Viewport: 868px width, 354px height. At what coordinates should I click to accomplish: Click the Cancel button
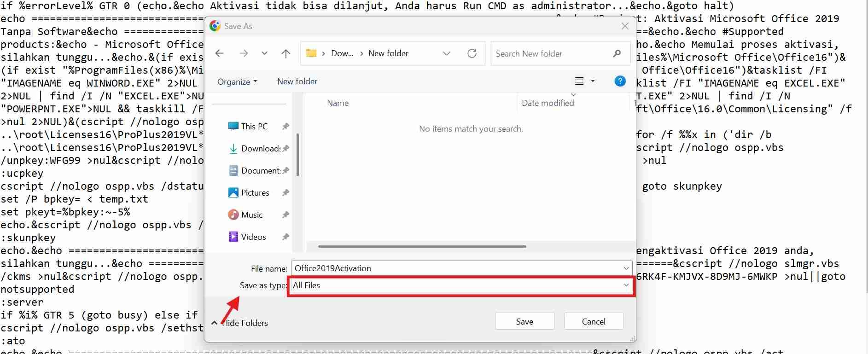594,321
